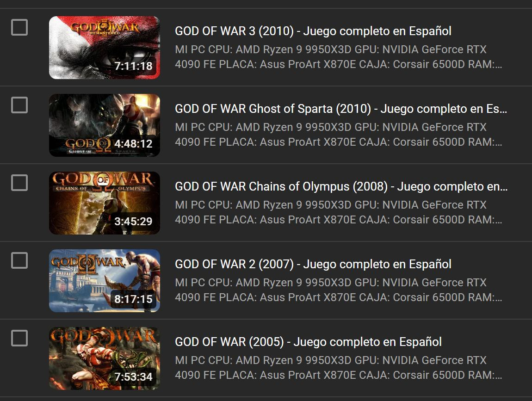The height and width of the screenshot is (401, 532).
Task: Mark the GOD OF WAR 2 checkbox
Action: pos(19,260)
